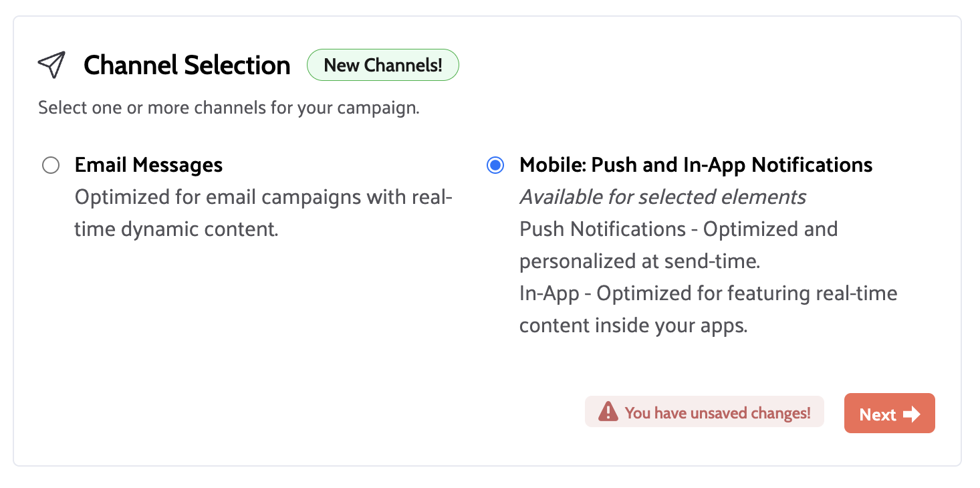Click the Available for selected elements text

[x=662, y=197]
